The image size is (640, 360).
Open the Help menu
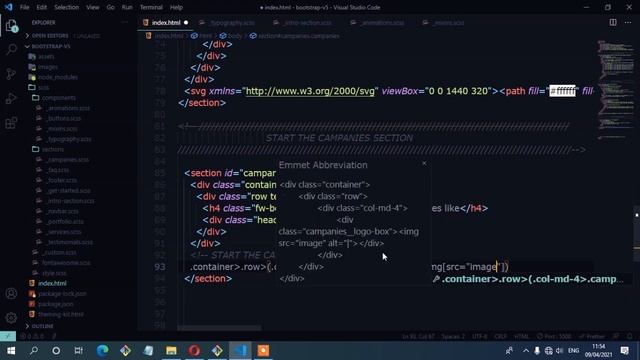[x=176, y=7]
